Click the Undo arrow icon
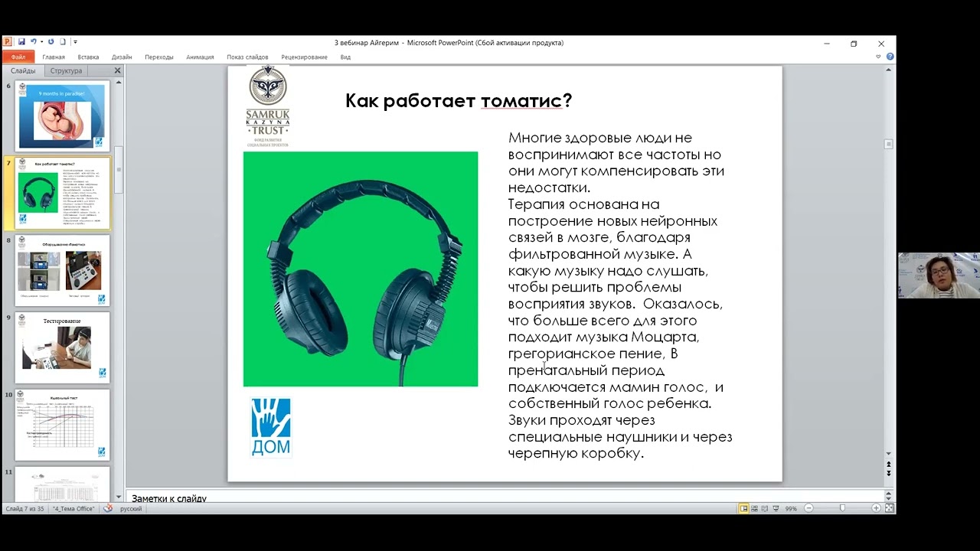 point(34,42)
